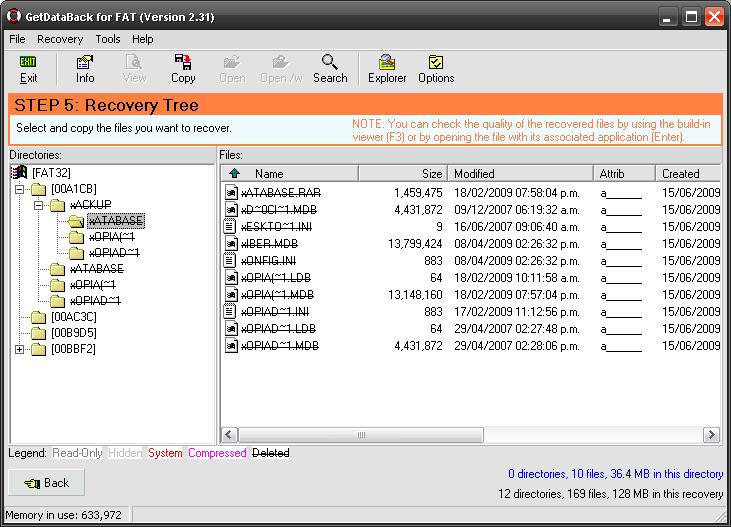
Task: Sort files by Modified column header
Action: [x=520, y=173]
